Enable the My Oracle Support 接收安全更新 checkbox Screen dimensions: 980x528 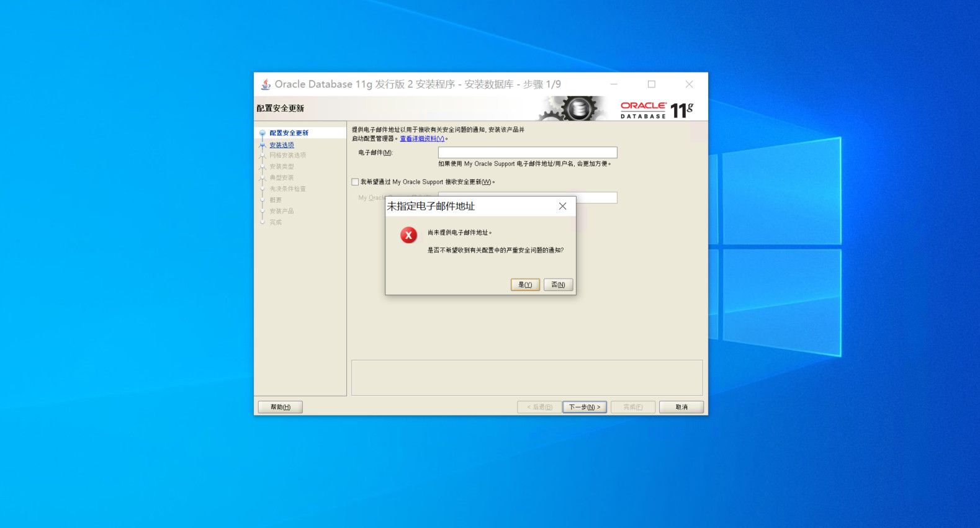355,182
